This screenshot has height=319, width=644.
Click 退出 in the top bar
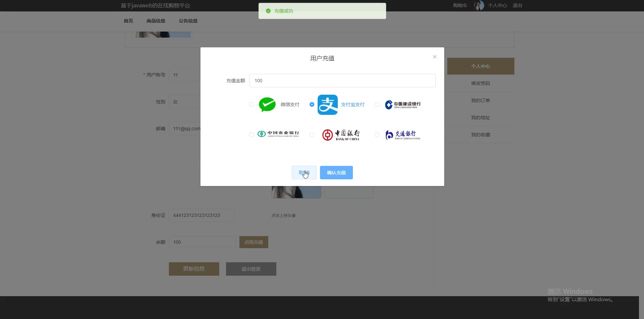point(517,5)
